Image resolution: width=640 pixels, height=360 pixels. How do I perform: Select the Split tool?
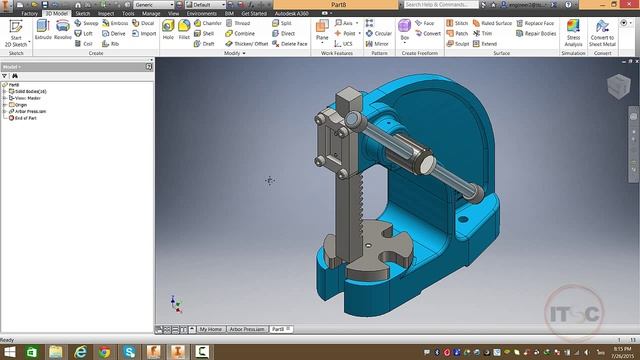pyautogui.click(x=282, y=23)
